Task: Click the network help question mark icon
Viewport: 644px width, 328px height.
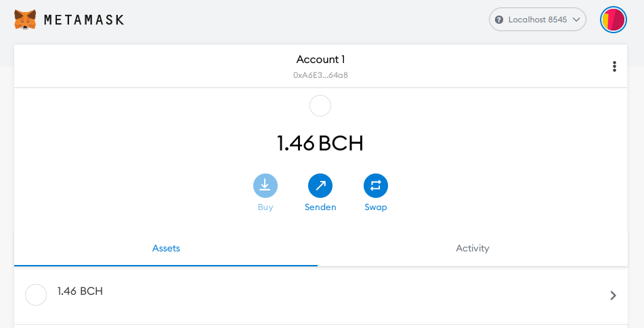Action: [499, 20]
